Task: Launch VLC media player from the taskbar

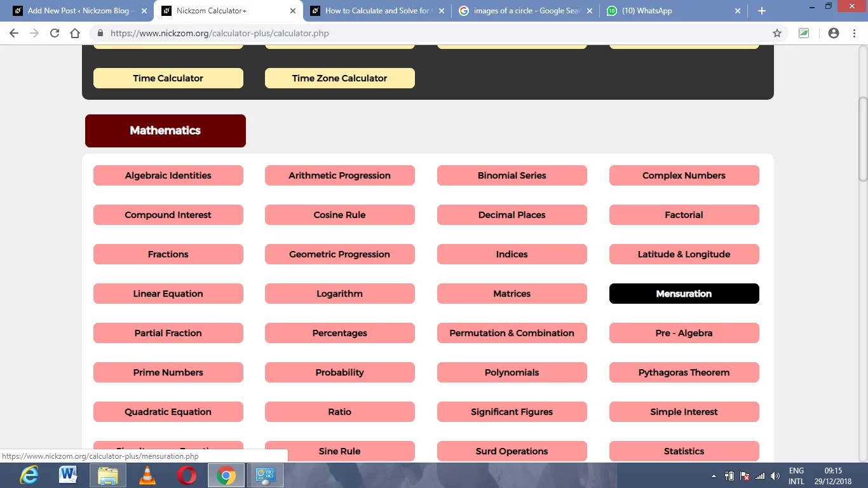Action: (147, 475)
